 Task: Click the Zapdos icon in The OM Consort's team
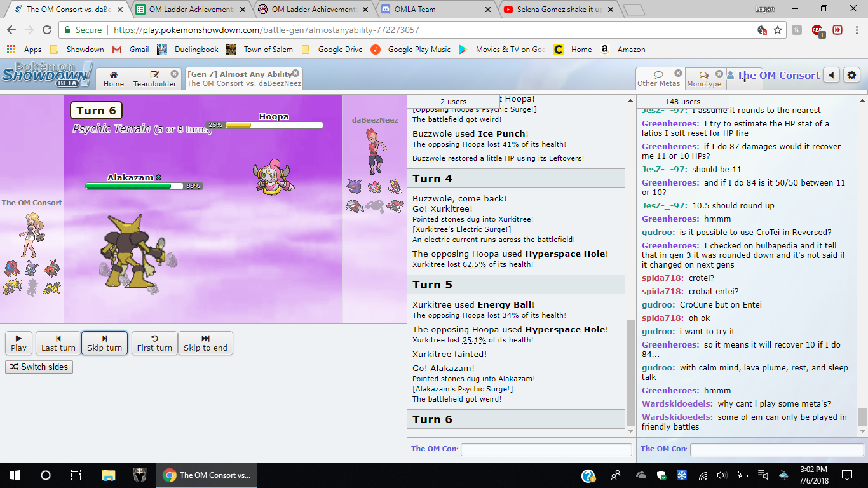[x=51, y=287]
